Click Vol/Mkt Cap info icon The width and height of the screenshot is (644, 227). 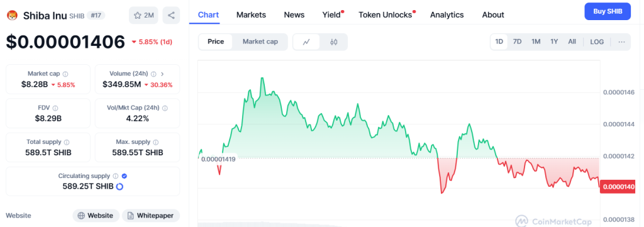point(165,108)
